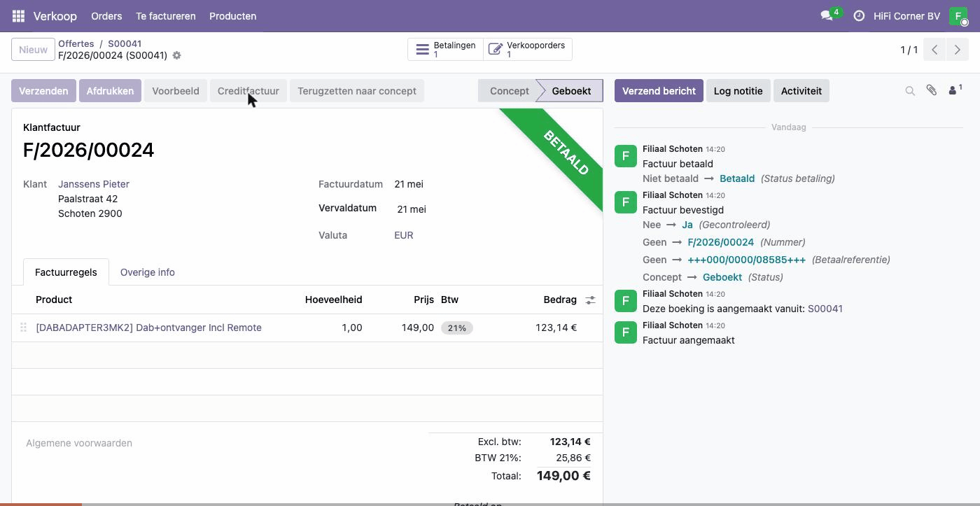Go to the next record arrow

point(957,50)
